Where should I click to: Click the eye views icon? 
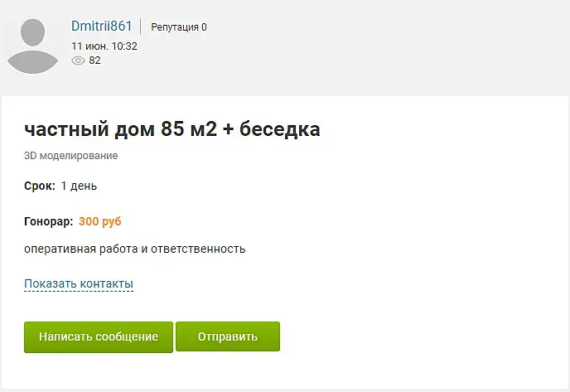click(x=78, y=60)
